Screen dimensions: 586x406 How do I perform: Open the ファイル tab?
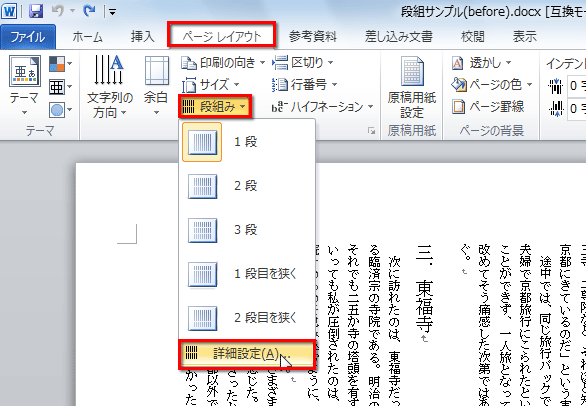28,37
